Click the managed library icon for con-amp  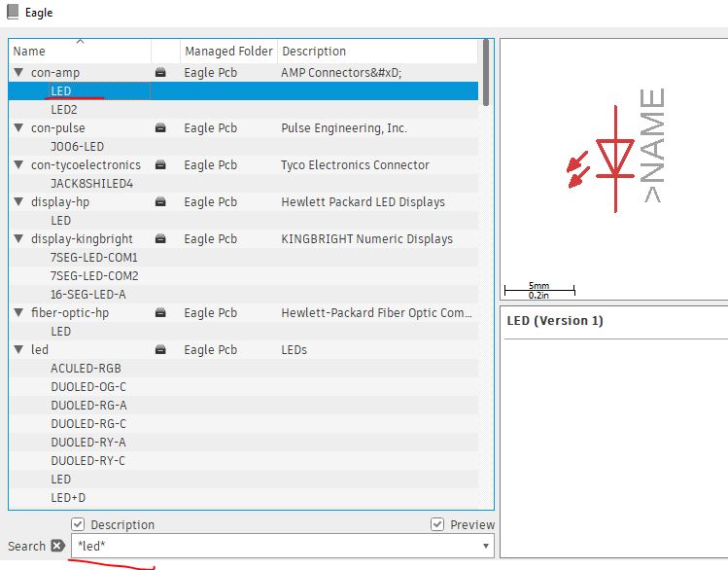pyautogui.click(x=160, y=73)
